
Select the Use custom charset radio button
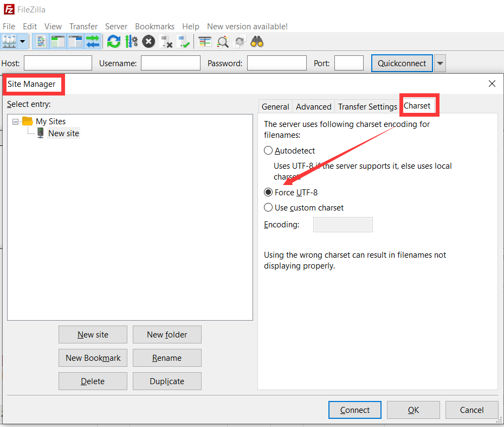[268, 208]
